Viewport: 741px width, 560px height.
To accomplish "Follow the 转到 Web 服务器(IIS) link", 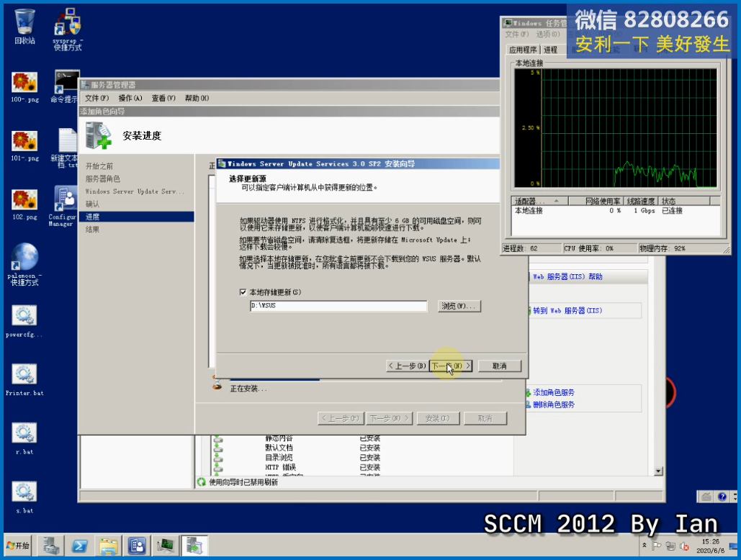I will pos(567,311).
